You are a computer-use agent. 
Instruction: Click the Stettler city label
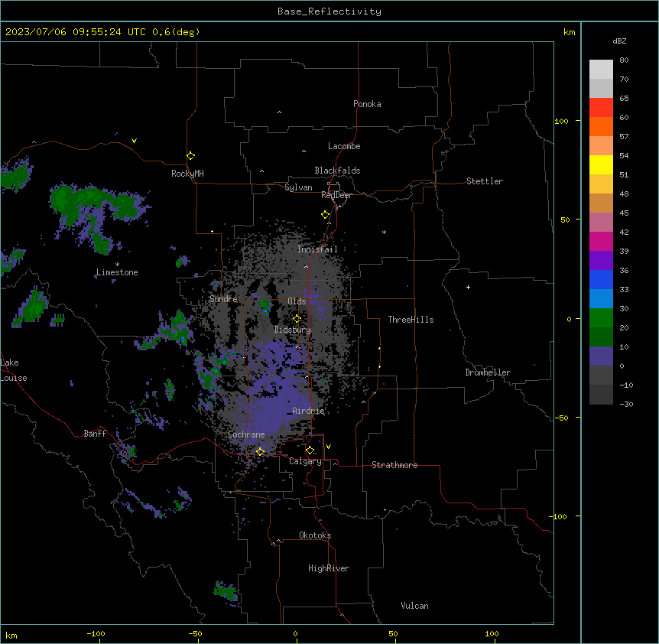(x=485, y=181)
